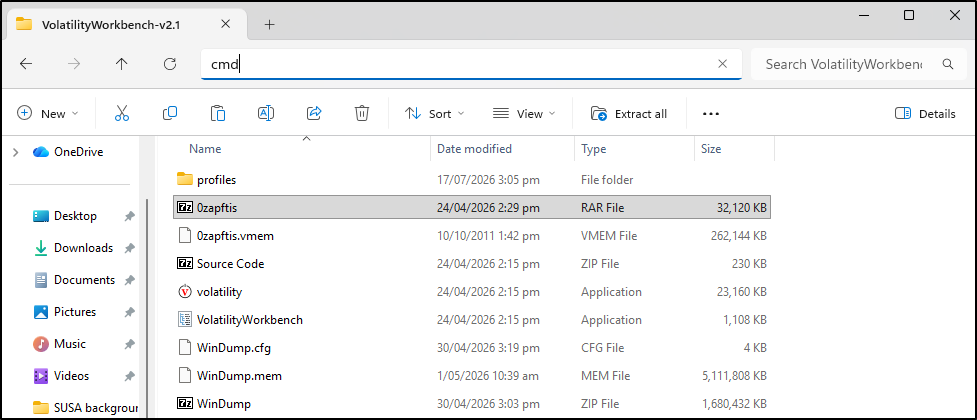Maximize the File Explorer window
This screenshot has height=420, width=977.
click(909, 16)
